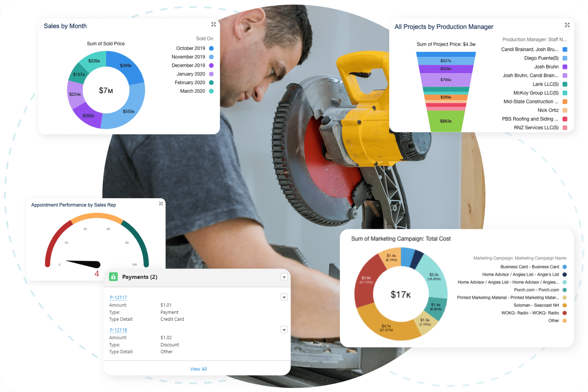Select Candi Brainard, Josh Bru... legend swatch
The width and height of the screenshot is (588, 392).
click(x=565, y=50)
